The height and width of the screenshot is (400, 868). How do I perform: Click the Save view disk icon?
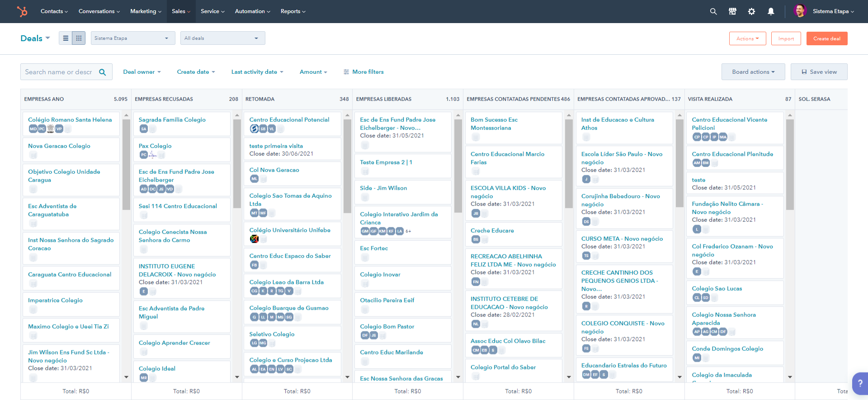pos(804,72)
